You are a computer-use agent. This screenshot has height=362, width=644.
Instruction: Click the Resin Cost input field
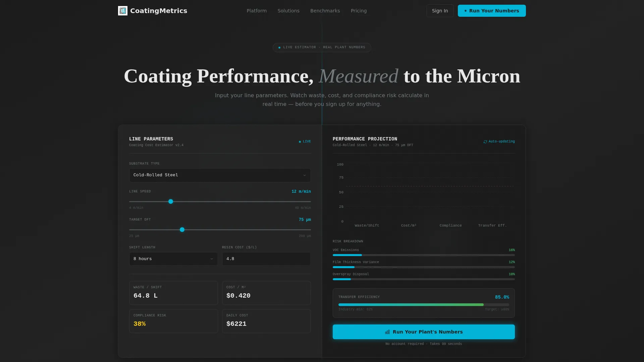pyautogui.click(x=266, y=259)
